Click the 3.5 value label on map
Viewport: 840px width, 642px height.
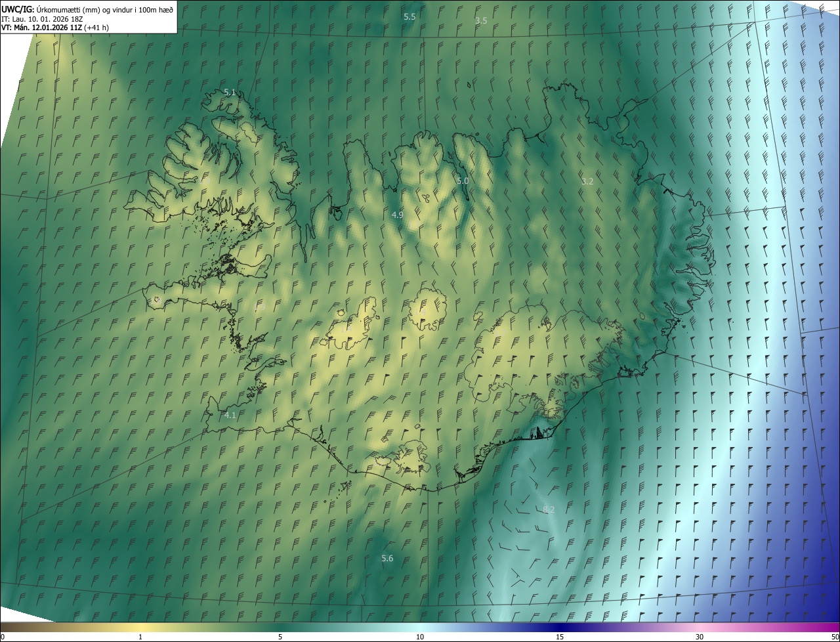(481, 21)
